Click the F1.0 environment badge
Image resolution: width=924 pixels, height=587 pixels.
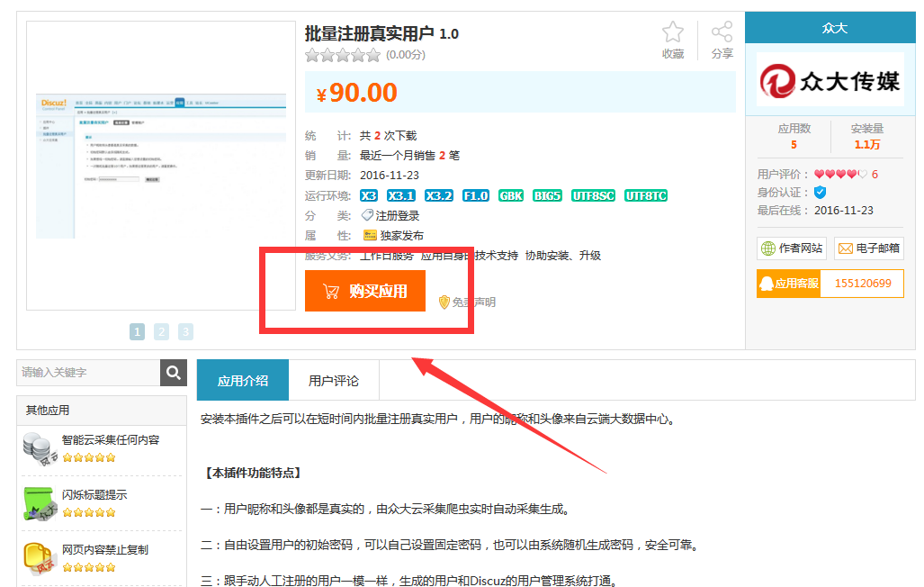pyautogui.click(x=476, y=195)
